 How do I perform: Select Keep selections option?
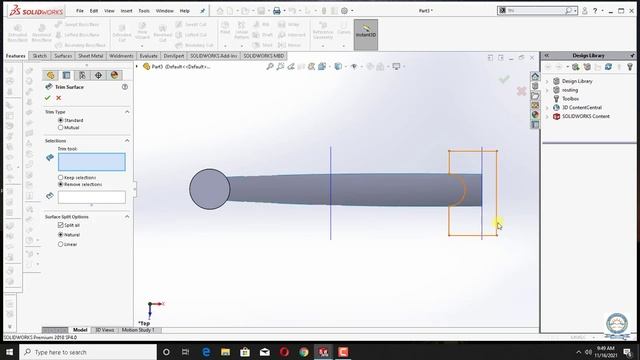coord(60,178)
